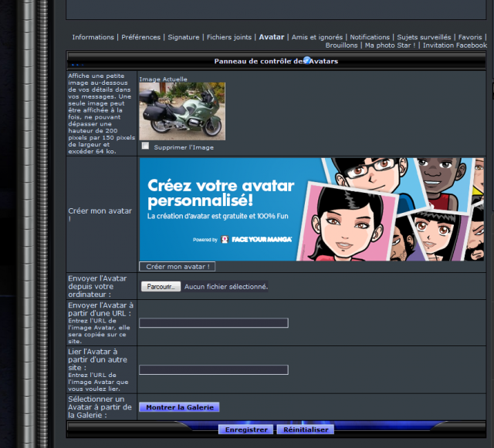Viewport: 494px width, 448px height.
Task: Open the Informations profile tab
Action: pyautogui.click(x=93, y=37)
